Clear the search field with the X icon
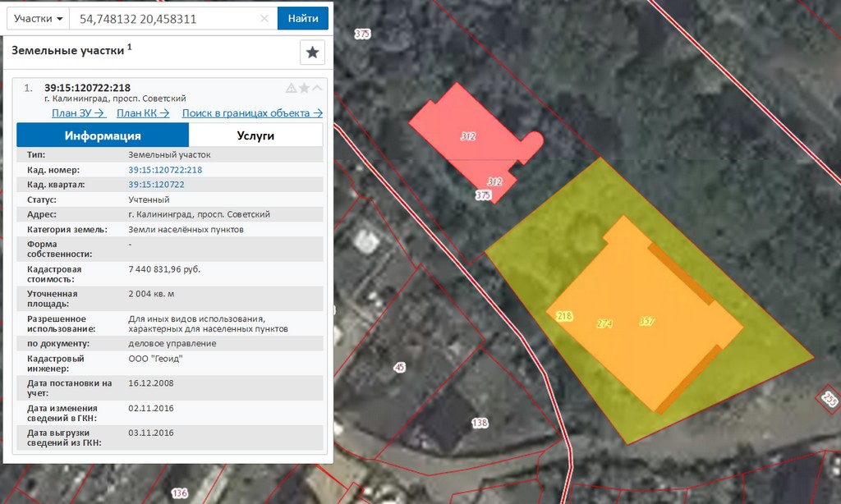The width and height of the screenshot is (841, 504). pos(264,19)
